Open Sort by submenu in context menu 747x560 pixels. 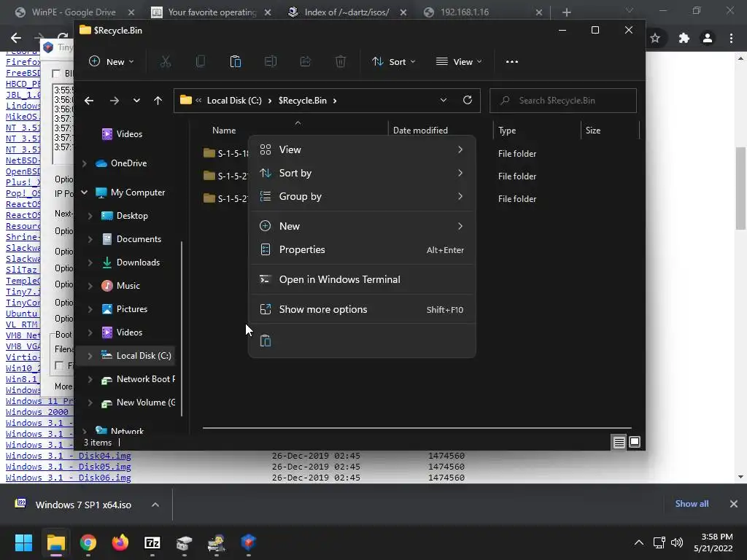[x=362, y=173]
